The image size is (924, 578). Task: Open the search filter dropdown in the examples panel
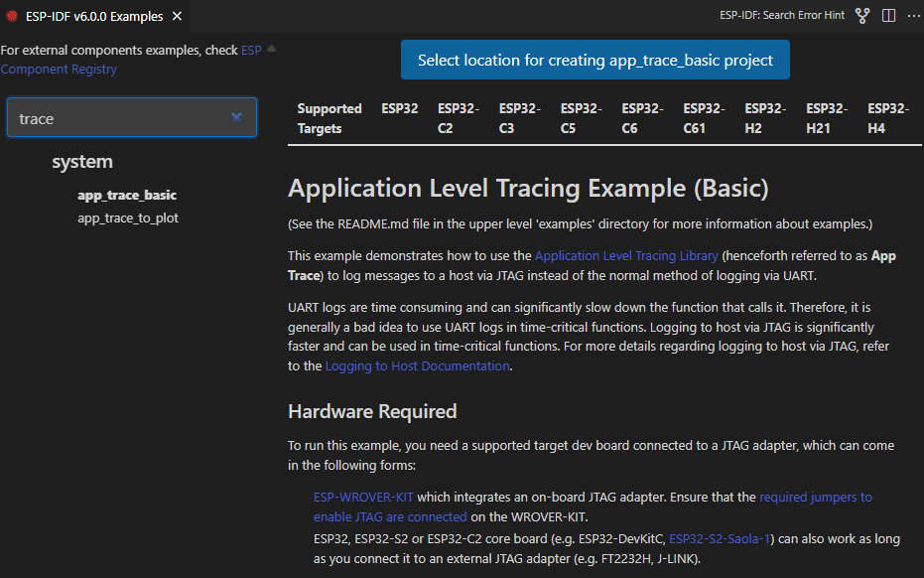(x=237, y=116)
